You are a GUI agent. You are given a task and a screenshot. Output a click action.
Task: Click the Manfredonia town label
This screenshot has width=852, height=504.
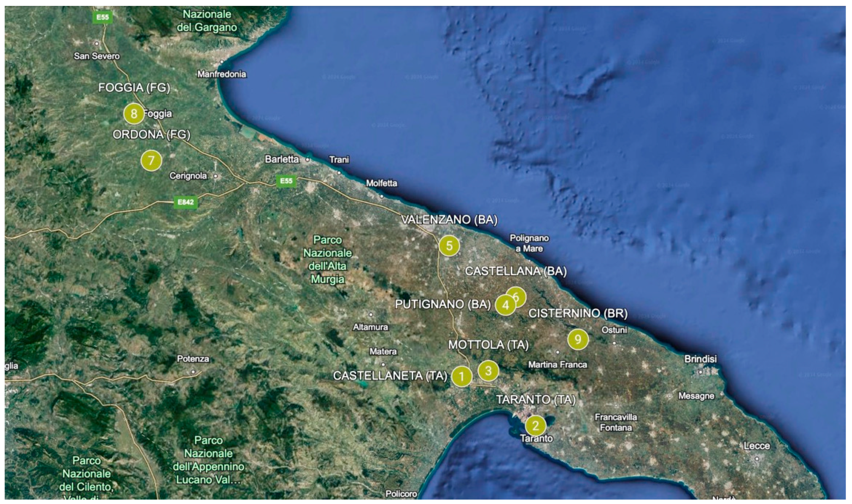pos(222,74)
